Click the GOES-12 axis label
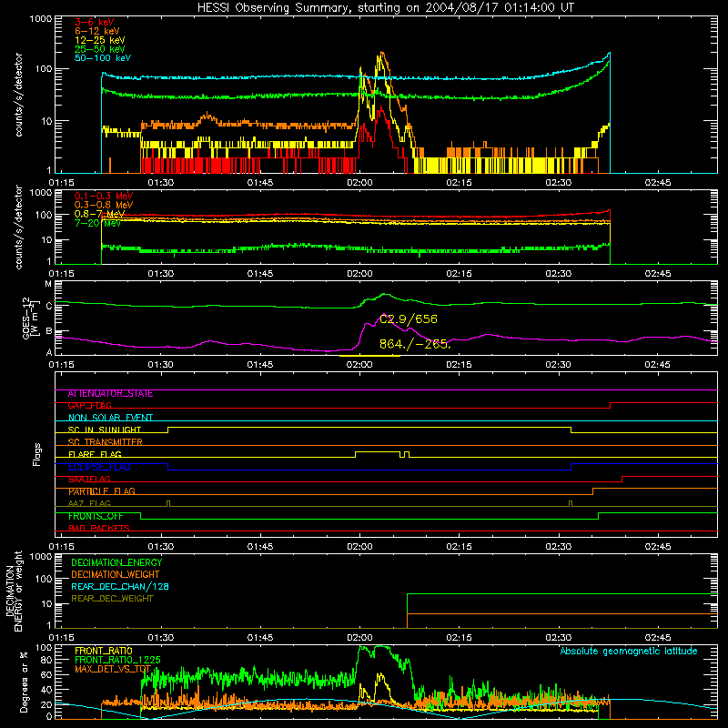This screenshot has height=728, width=728. tap(29, 318)
